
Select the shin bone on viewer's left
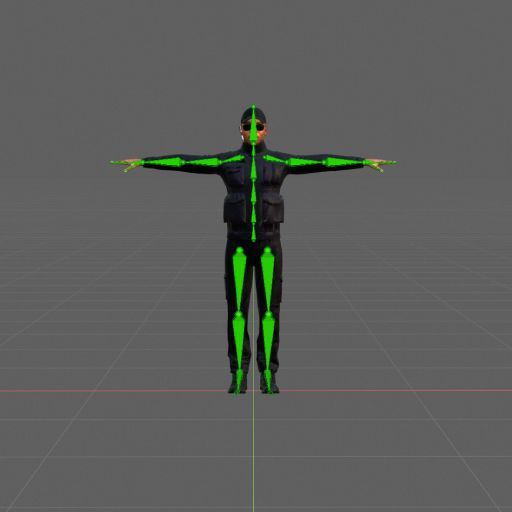239,343
